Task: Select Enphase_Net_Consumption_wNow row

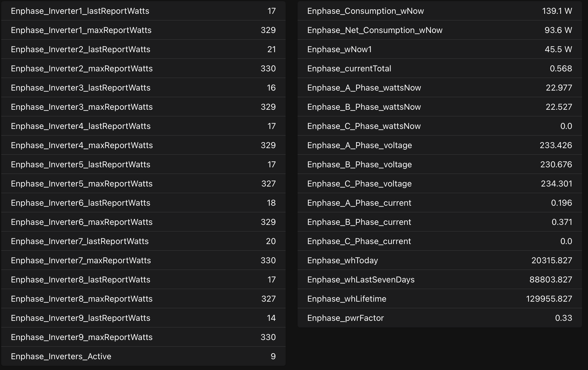Action: 439,30
